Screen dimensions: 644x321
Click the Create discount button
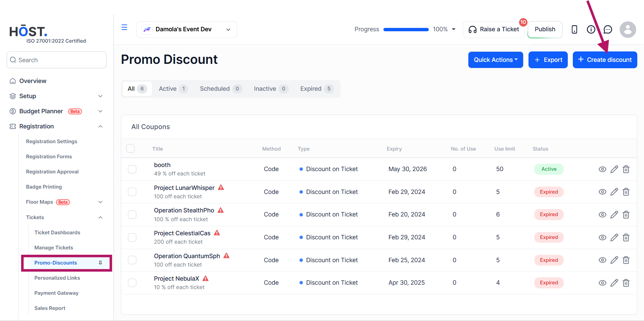(605, 60)
